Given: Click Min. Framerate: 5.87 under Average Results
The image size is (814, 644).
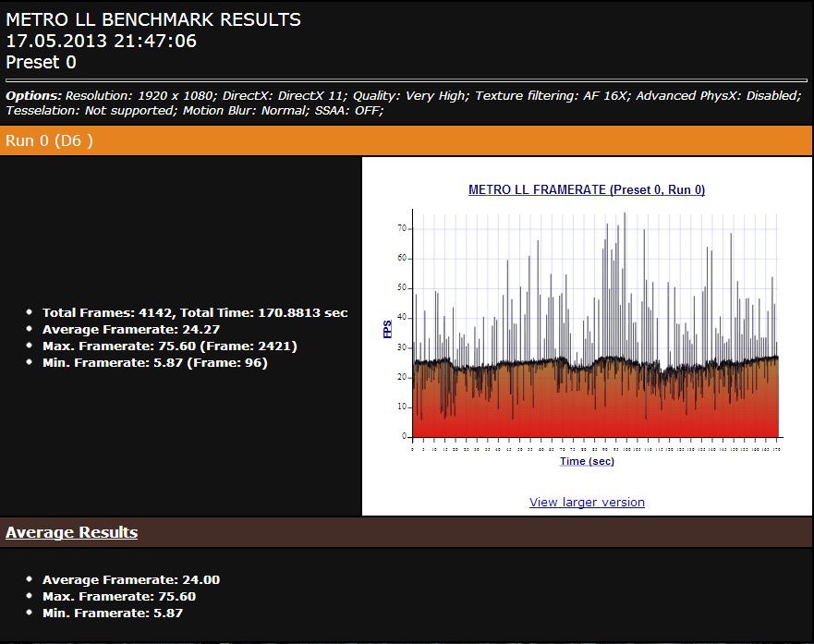Looking at the screenshot, I should point(113,613).
